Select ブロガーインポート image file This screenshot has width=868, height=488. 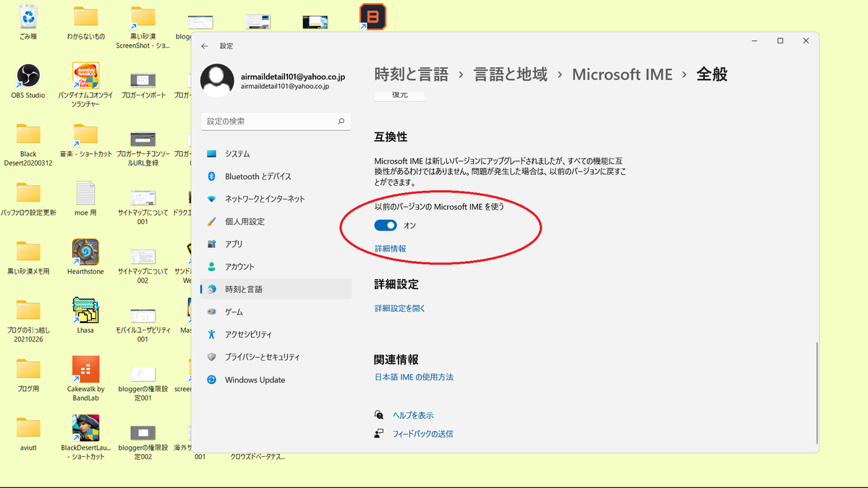click(x=143, y=85)
